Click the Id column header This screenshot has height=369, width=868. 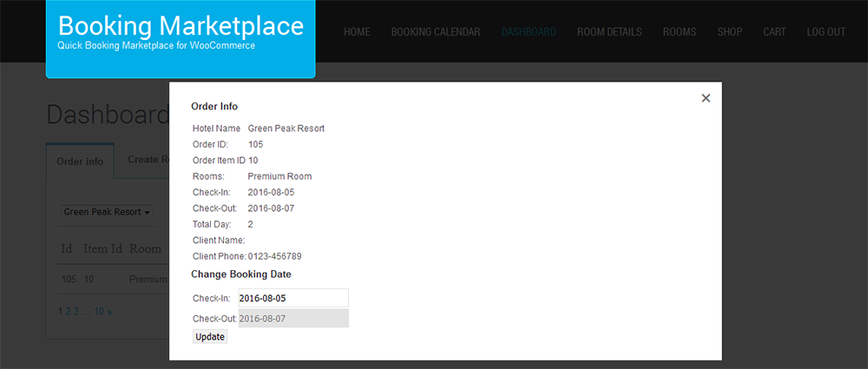pyautogui.click(x=67, y=249)
